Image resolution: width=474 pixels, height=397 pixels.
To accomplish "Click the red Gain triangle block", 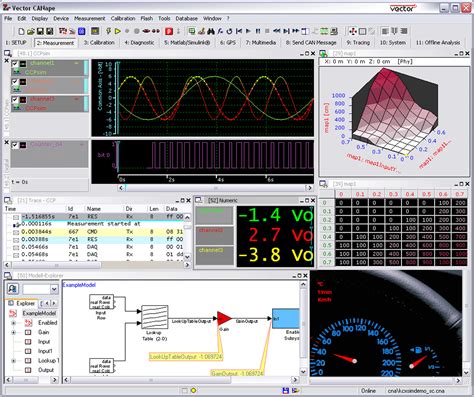I will 224,319.
